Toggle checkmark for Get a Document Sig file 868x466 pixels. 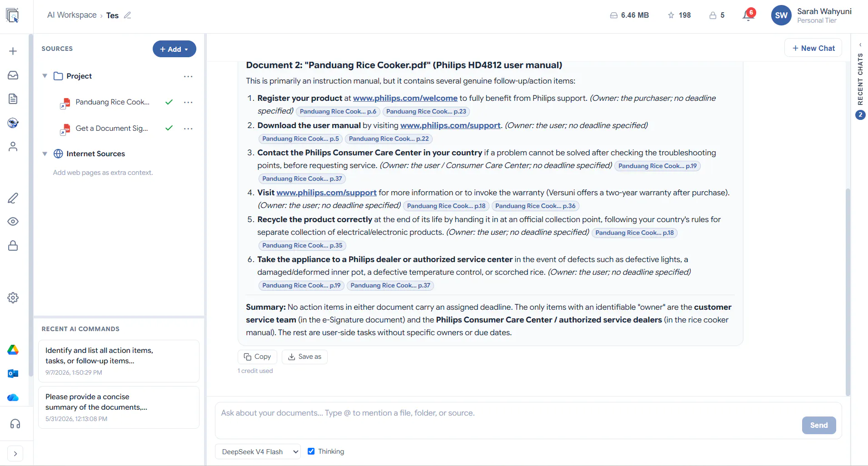[x=169, y=128]
